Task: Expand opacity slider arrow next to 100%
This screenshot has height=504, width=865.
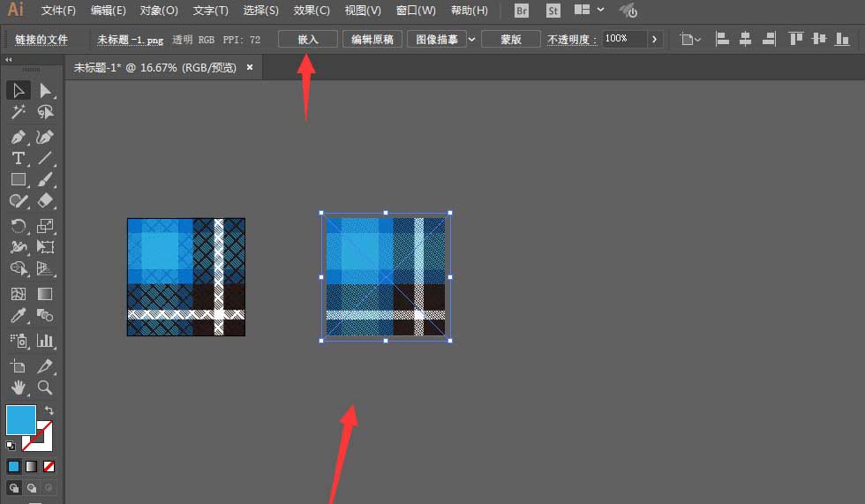Action: 654,39
